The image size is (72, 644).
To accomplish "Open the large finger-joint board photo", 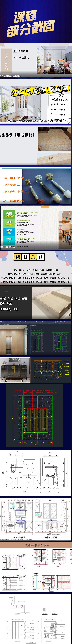I will [54, 139].
